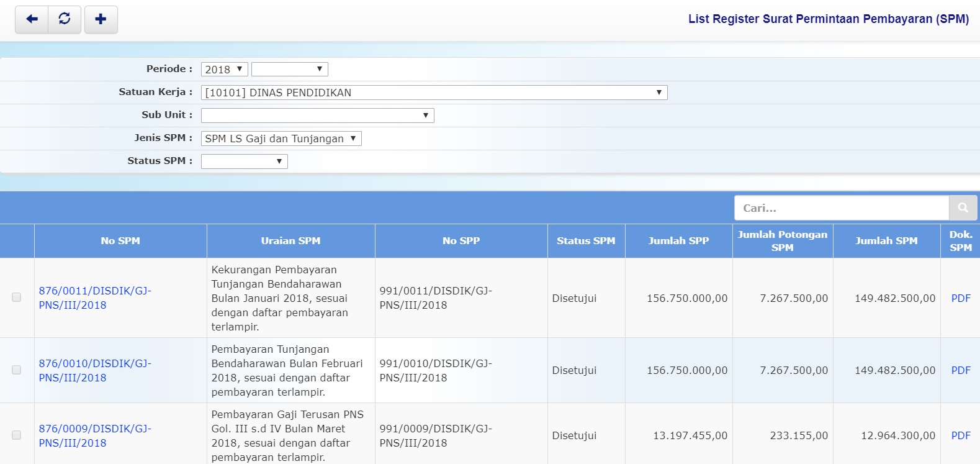Click the No SPM column header

point(120,241)
